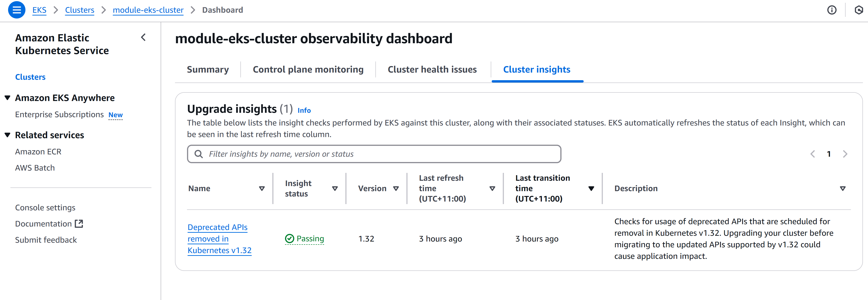Sort by Last refresh time column
Screen dimensions: 868x300
coord(492,189)
